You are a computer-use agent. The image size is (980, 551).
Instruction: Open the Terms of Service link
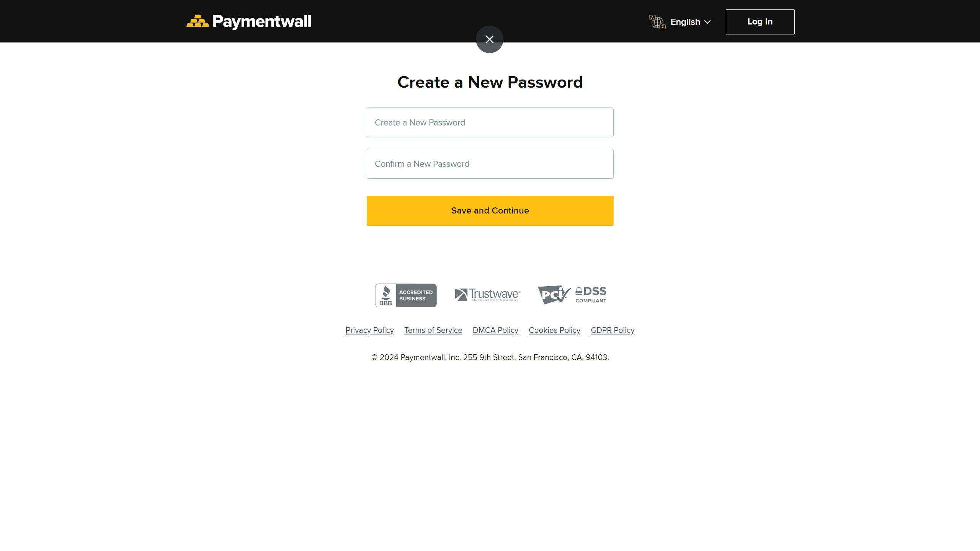coord(433,330)
